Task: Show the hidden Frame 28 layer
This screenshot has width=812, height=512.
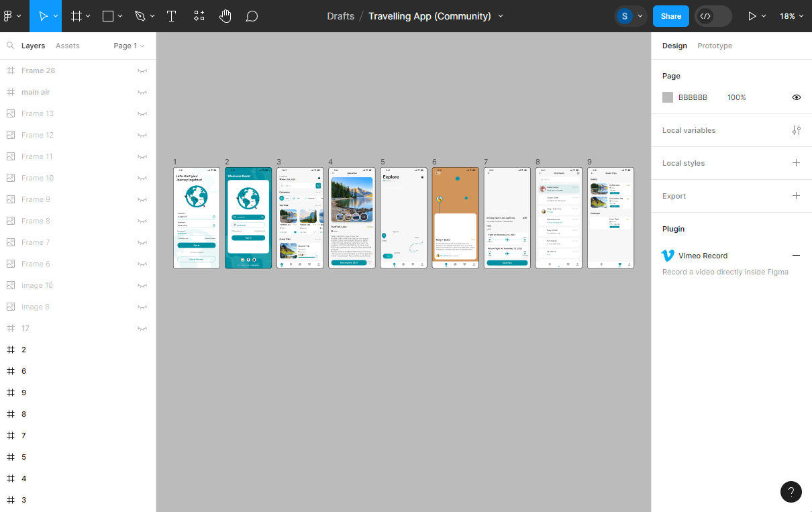Action: click(142, 70)
